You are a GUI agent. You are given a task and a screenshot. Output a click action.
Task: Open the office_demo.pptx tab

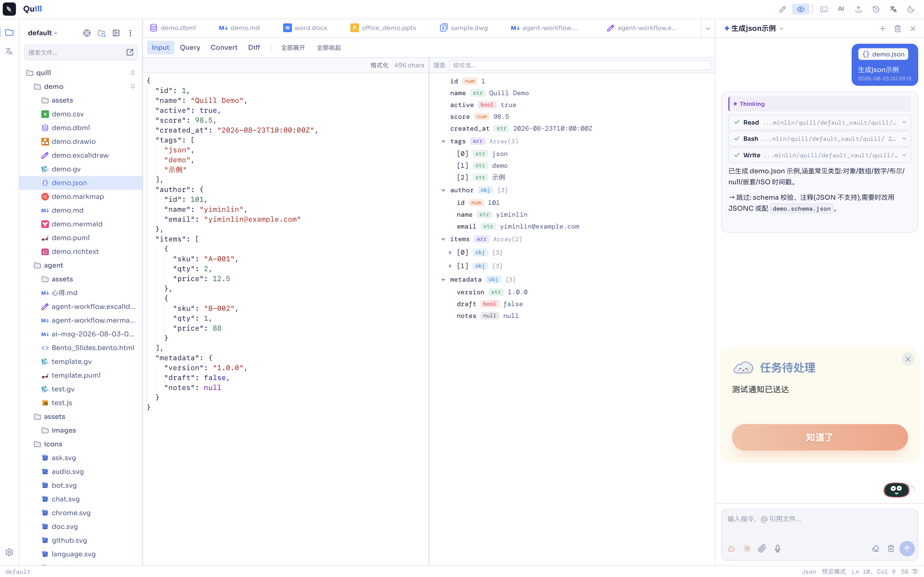[x=383, y=28]
